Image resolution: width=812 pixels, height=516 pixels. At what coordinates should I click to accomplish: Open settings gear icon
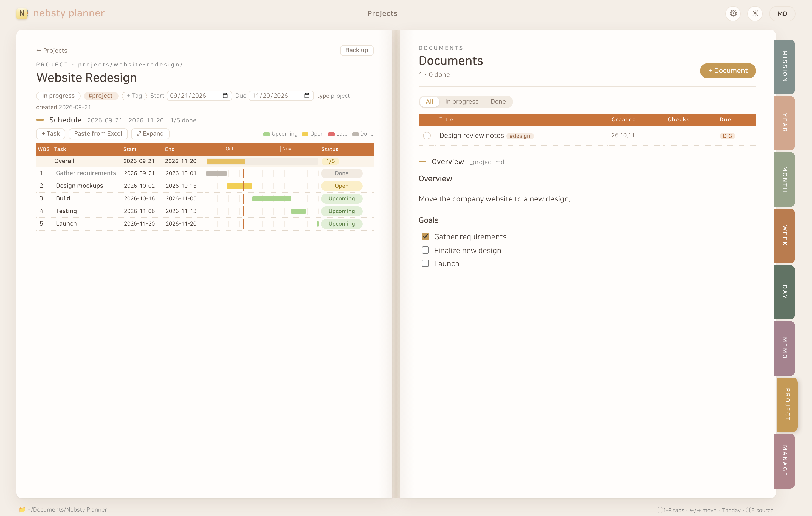(x=733, y=13)
